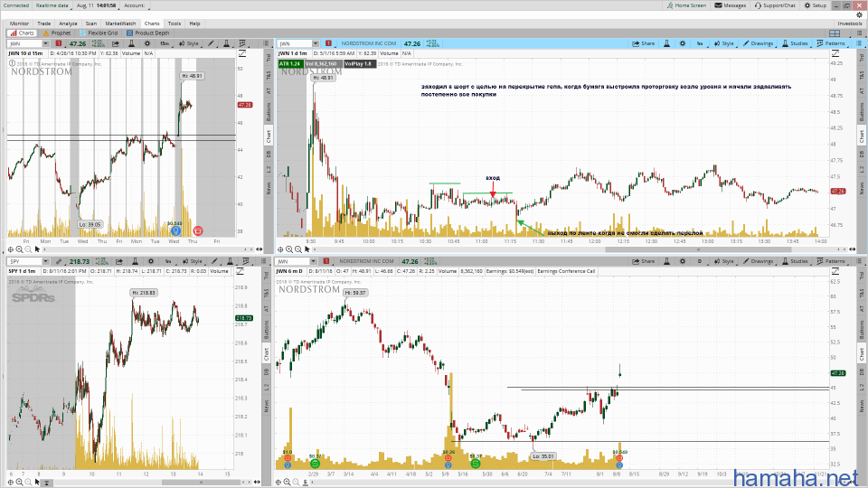868x488 pixels.
Task: Click red link indicator in top-left chart
Action: [58, 43]
